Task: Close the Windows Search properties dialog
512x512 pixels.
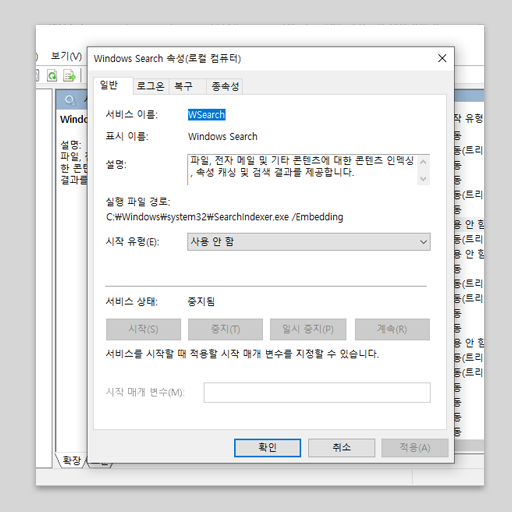Action: click(x=442, y=58)
